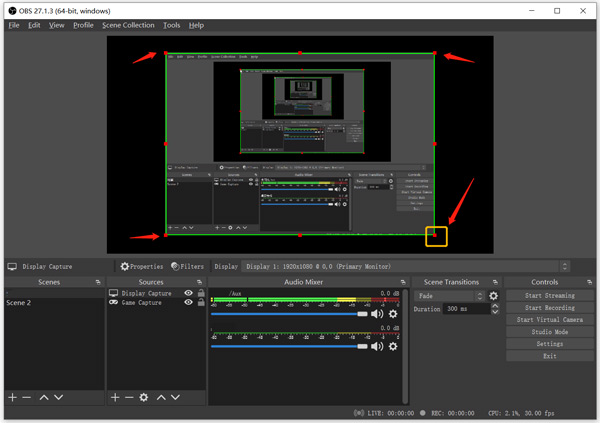This screenshot has height=423, width=600.
Task: Click the bottom-right red resize handle
Action: pyautogui.click(x=435, y=235)
